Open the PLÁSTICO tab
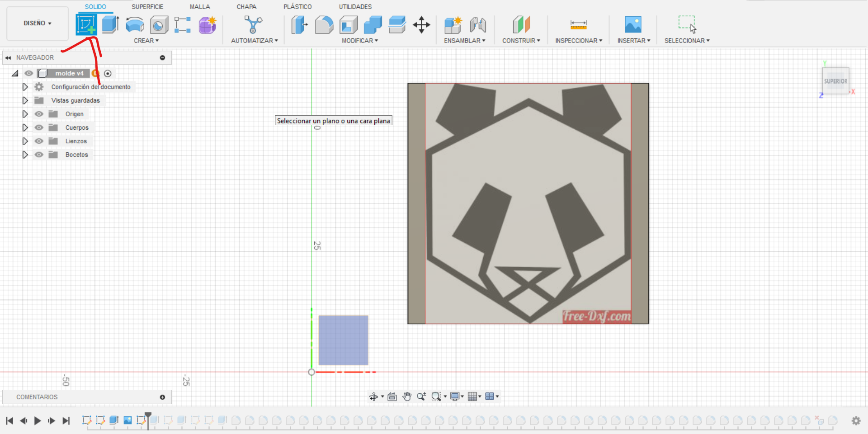Image resolution: width=868 pixels, height=434 pixels. 297,7
